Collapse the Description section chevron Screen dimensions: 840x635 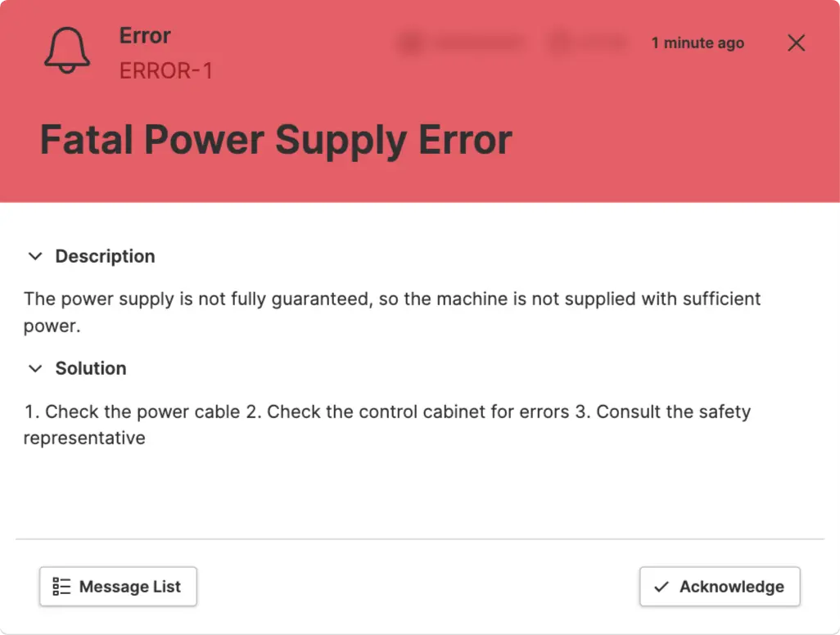point(34,256)
